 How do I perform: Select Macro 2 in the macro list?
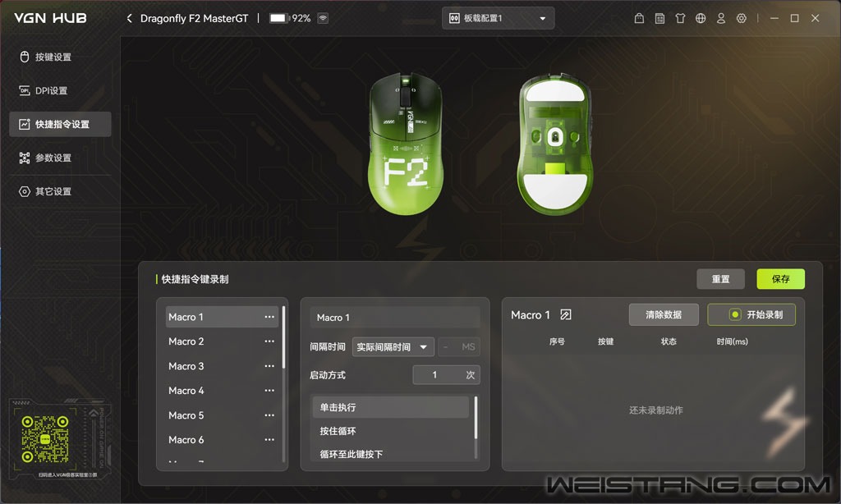pos(222,341)
